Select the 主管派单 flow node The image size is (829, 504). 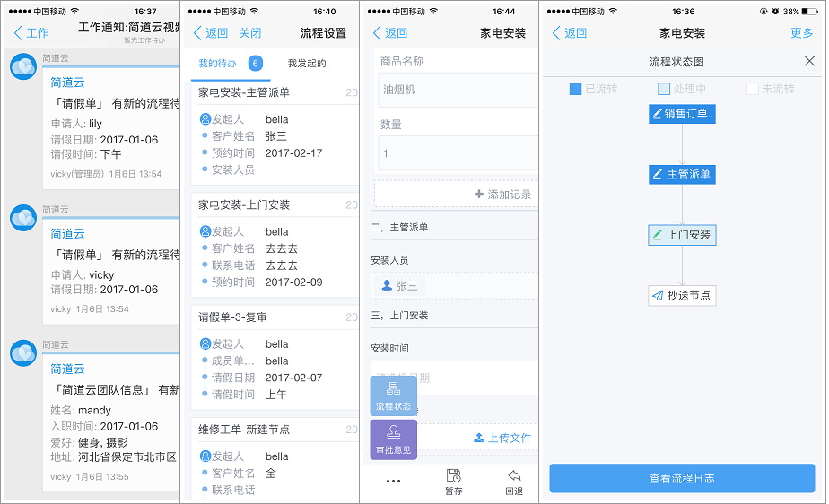pos(682,174)
